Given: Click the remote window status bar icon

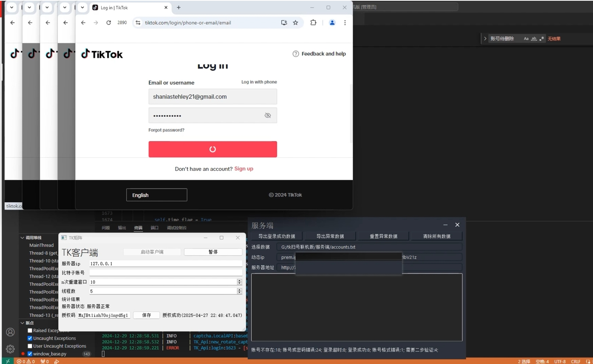Looking at the screenshot, I should tap(8, 361).
